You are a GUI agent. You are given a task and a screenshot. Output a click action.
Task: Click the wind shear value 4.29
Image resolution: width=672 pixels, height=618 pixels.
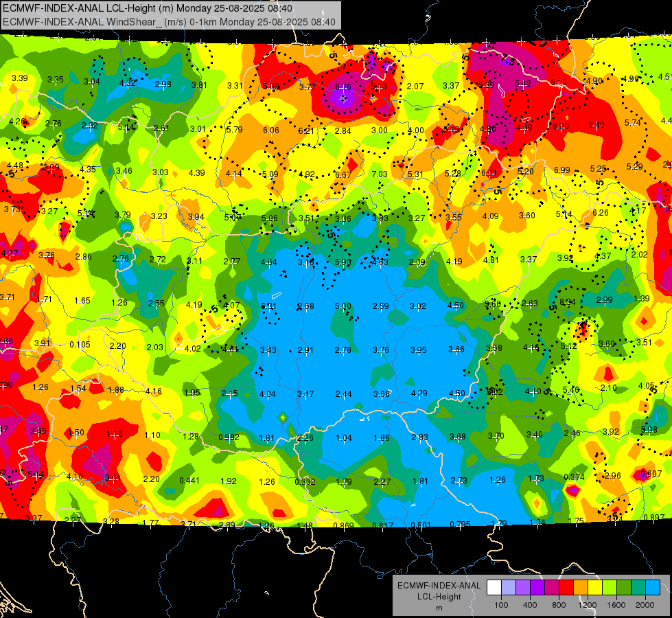click(x=419, y=393)
